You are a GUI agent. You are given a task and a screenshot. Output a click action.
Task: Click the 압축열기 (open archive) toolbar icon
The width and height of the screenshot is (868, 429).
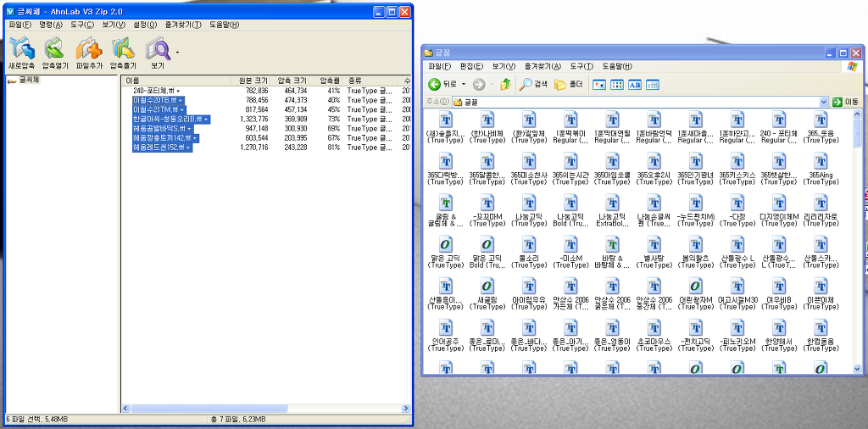[x=54, y=48]
